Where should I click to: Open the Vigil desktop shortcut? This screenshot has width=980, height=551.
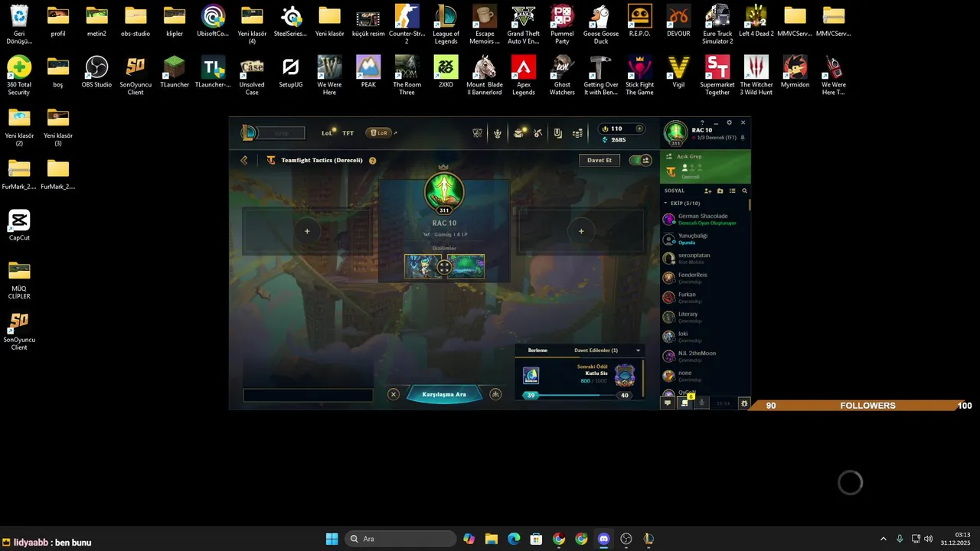click(x=678, y=73)
